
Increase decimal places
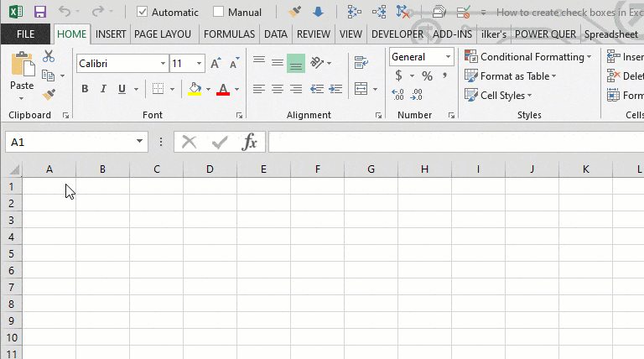(x=397, y=95)
